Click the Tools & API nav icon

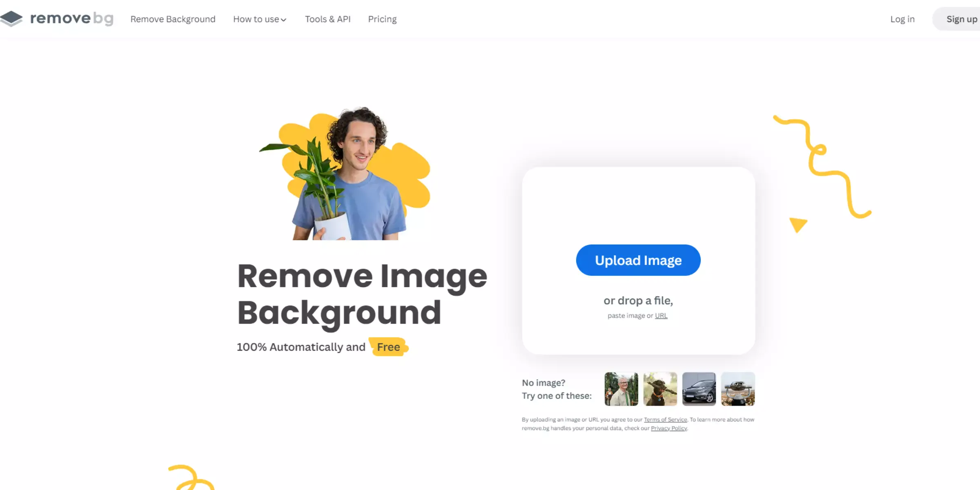point(327,19)
